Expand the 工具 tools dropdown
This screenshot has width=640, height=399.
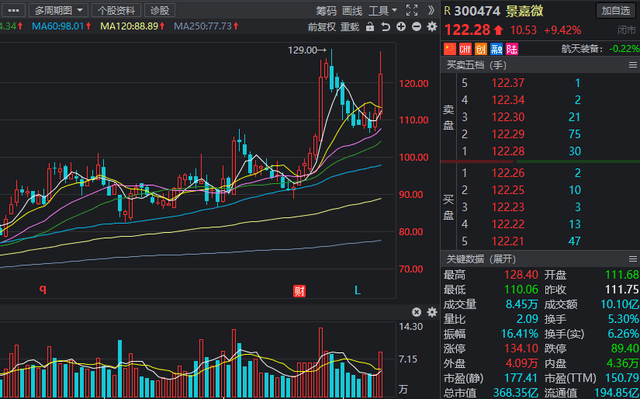click(383, 11)
